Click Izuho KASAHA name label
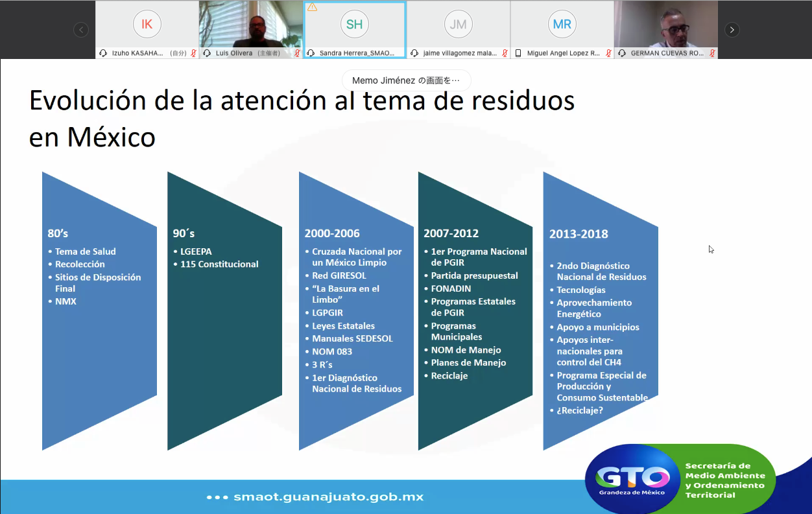Screen dimensions: 812x514 (x=138, y=53)
